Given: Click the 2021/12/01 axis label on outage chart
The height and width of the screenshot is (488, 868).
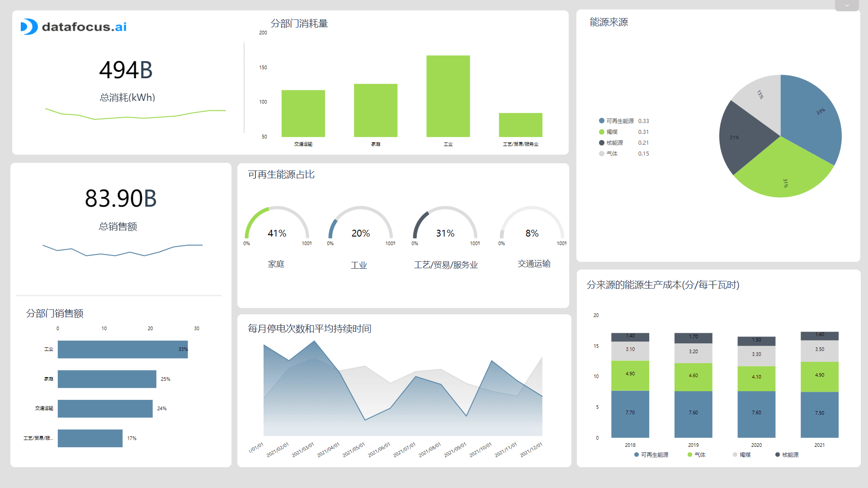Looking at the screenshot, I should coord(531,450).
